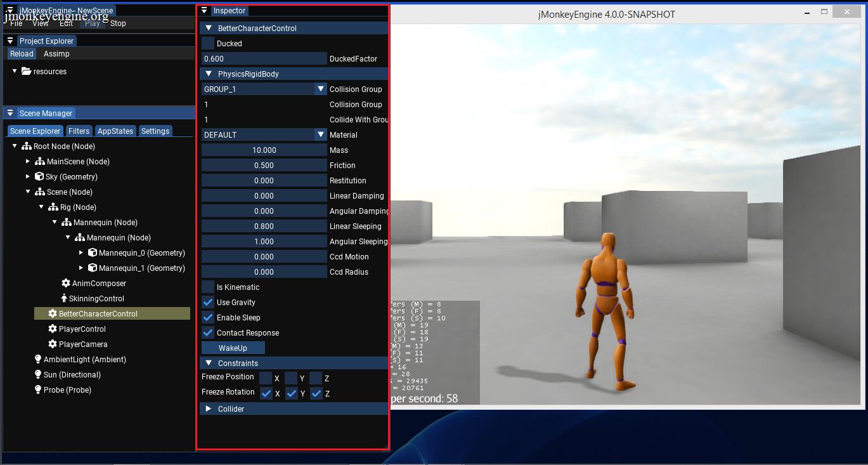Collapse the Scene Manager panel triangle
This screenshot has width=868, height=465.
coord(10,113)
